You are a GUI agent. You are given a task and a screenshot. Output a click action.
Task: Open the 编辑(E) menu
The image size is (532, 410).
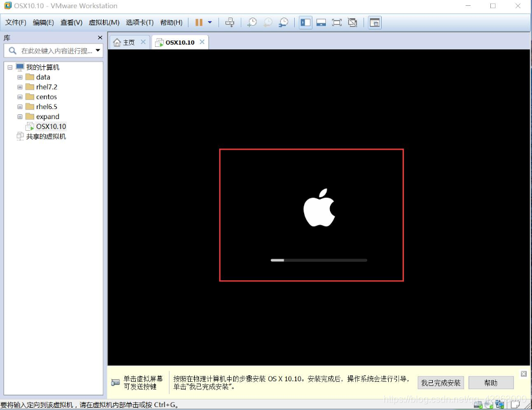43,22
